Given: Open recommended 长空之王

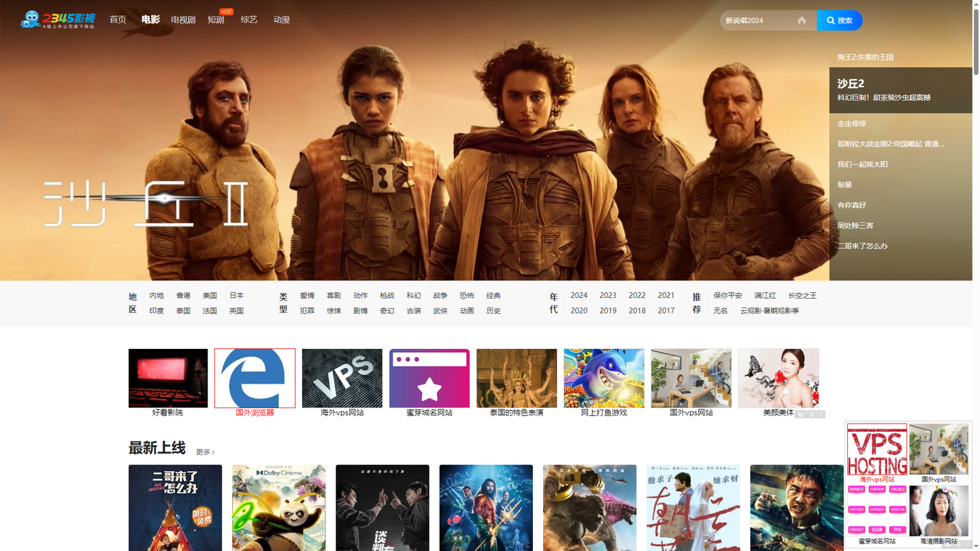Looking at the screenshot, I should point(802,296).
